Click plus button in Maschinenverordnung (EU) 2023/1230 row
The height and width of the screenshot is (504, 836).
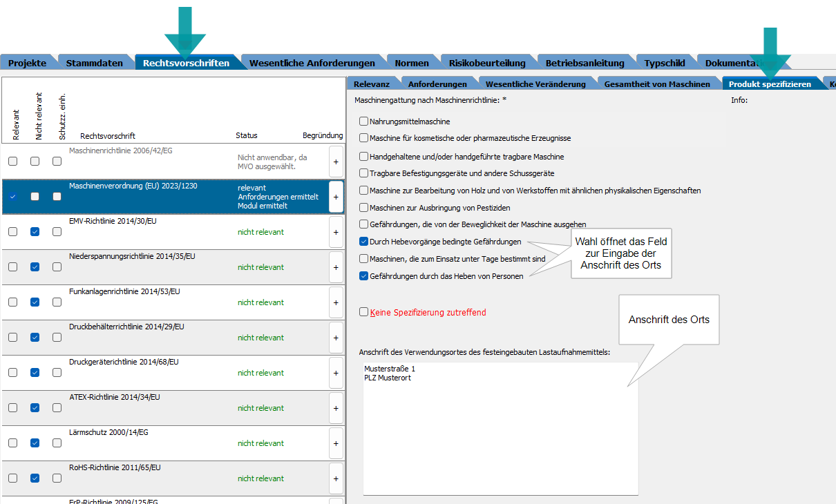(x=336, y=197)
